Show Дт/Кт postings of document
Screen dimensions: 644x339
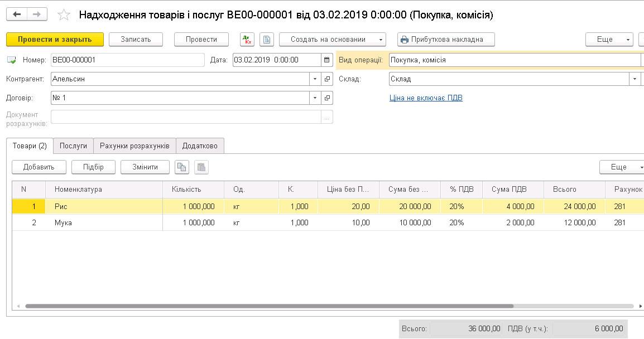coord(247,40)
